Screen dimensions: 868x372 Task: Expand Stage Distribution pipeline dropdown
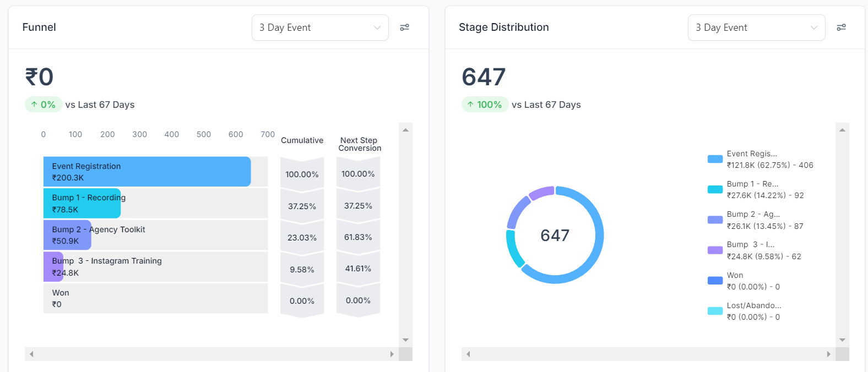[756, 28]
